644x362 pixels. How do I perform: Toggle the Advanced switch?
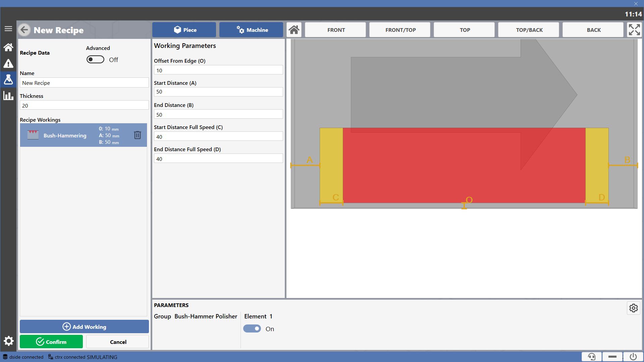(x=95, y=60)
